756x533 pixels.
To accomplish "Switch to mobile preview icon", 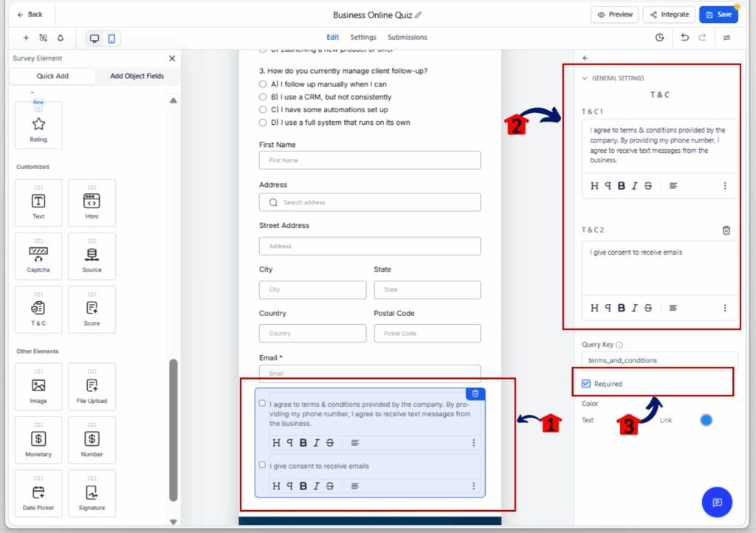I will (111, 38).
